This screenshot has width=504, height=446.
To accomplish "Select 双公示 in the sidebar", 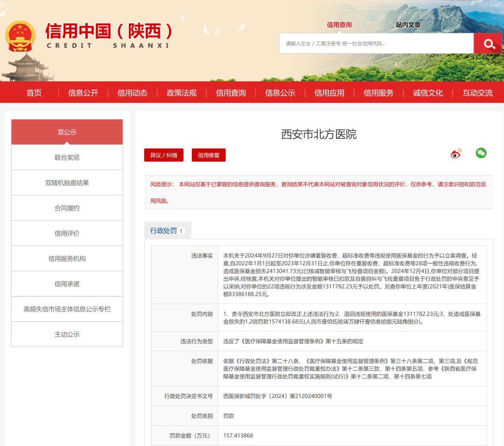I will click(67, 132).
